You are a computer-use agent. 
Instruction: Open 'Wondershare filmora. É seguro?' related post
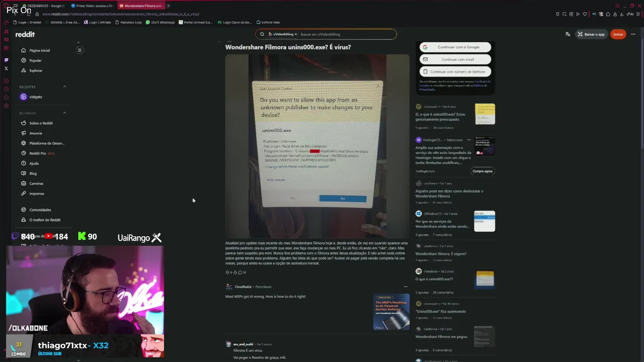click(x=441, y=253)
